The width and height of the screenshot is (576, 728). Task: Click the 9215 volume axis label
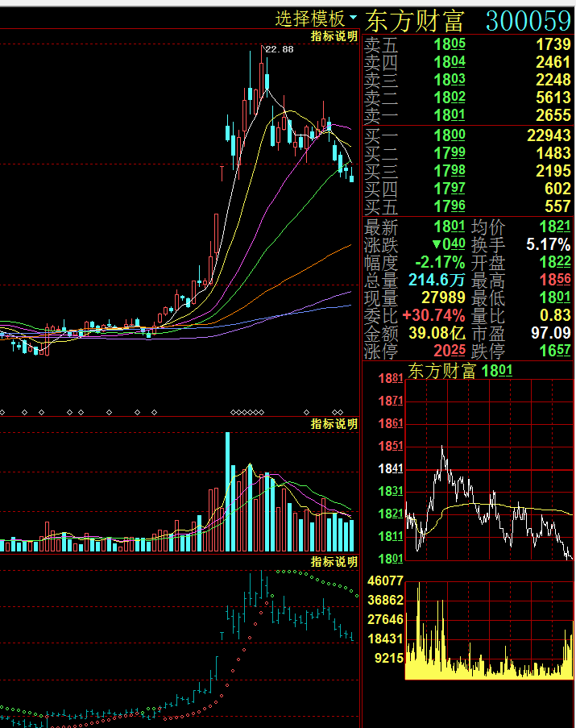[389, 659]
